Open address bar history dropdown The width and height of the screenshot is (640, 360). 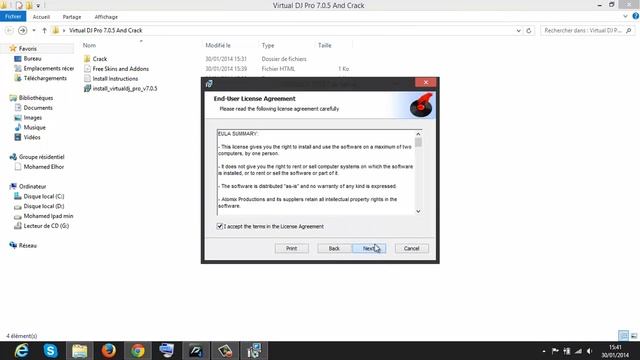tap(518, 31)
